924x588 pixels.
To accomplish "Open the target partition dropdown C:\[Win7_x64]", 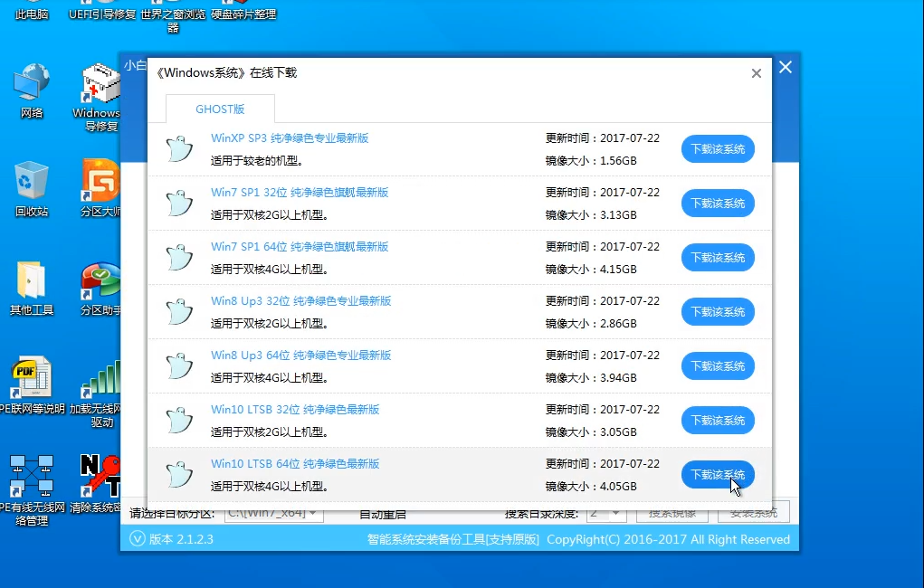I will [271, 511].
